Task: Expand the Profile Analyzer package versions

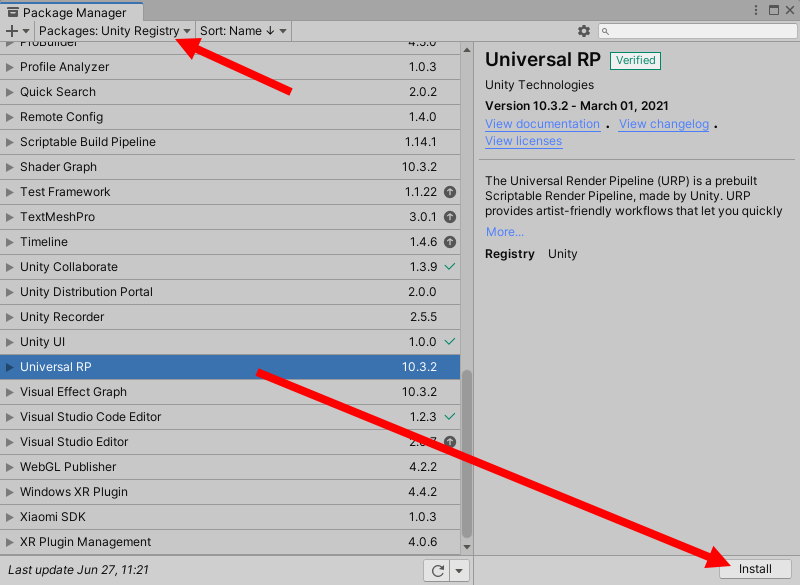Action: click(x=9, y=67)
